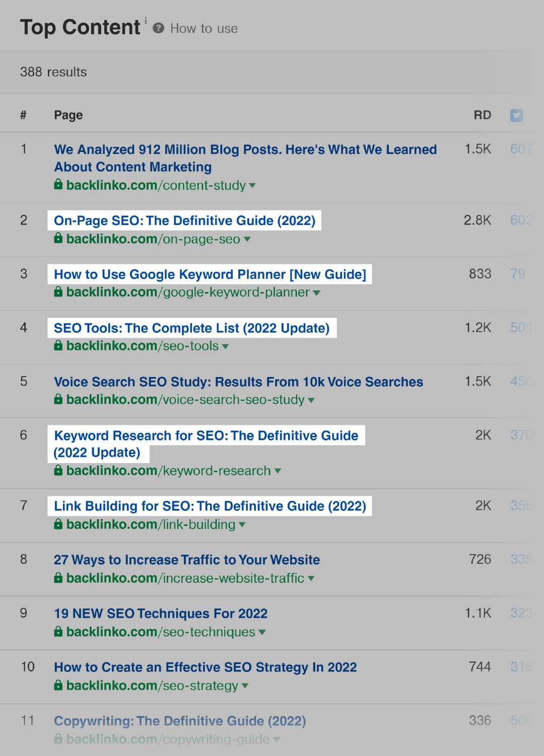The width and height of the screenshot is (544, 756).
Task: Visit the backlinko.com/seo-tools URL
Action: tap(143, 346)
